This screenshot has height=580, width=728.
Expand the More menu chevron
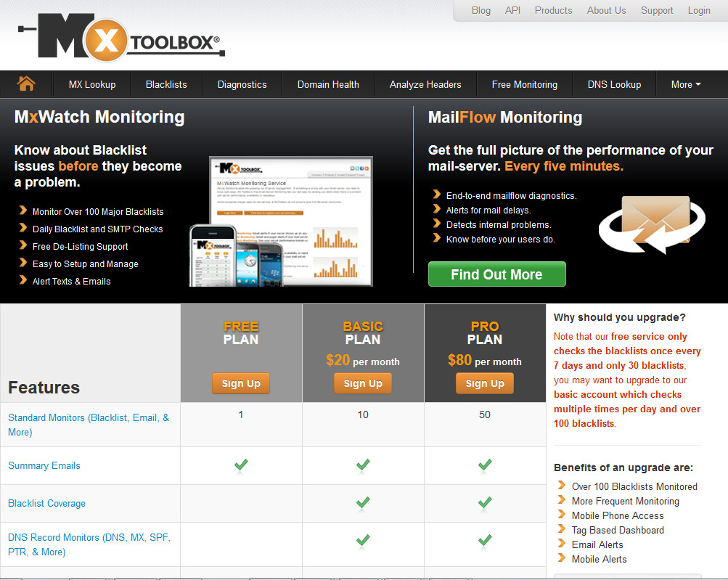pyautogui.click(x=698, y=84)
